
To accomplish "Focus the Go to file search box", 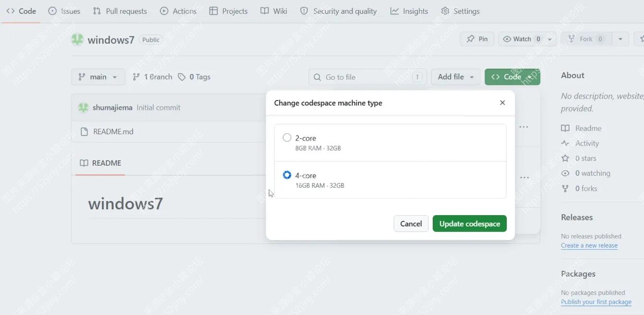I will tap(367, 77).
